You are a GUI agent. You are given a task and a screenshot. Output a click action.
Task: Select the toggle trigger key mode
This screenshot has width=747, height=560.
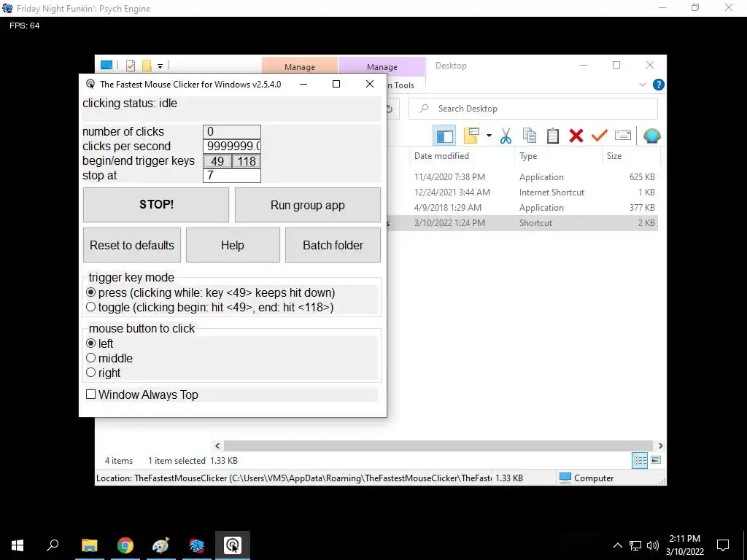point(91,307)
